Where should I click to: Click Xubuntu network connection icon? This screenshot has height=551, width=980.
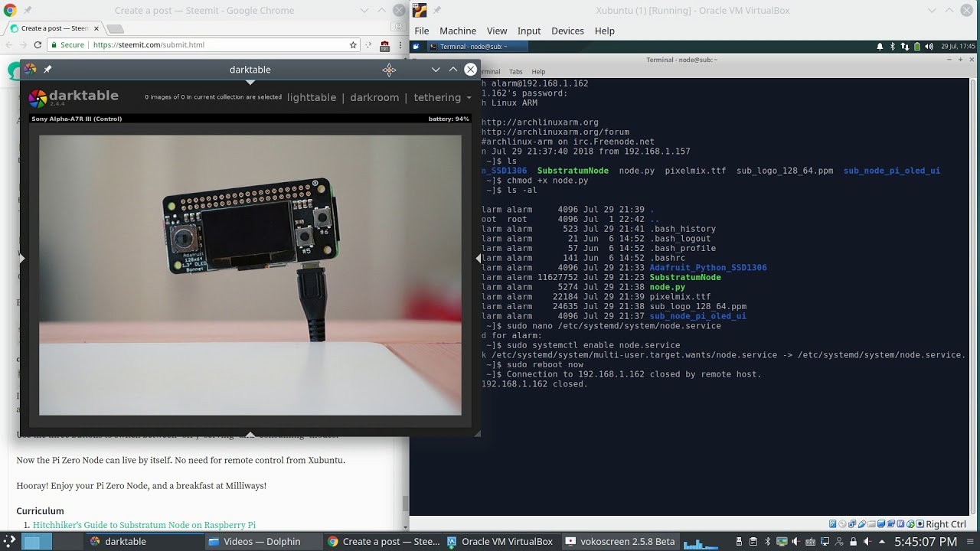click(903, 47)
